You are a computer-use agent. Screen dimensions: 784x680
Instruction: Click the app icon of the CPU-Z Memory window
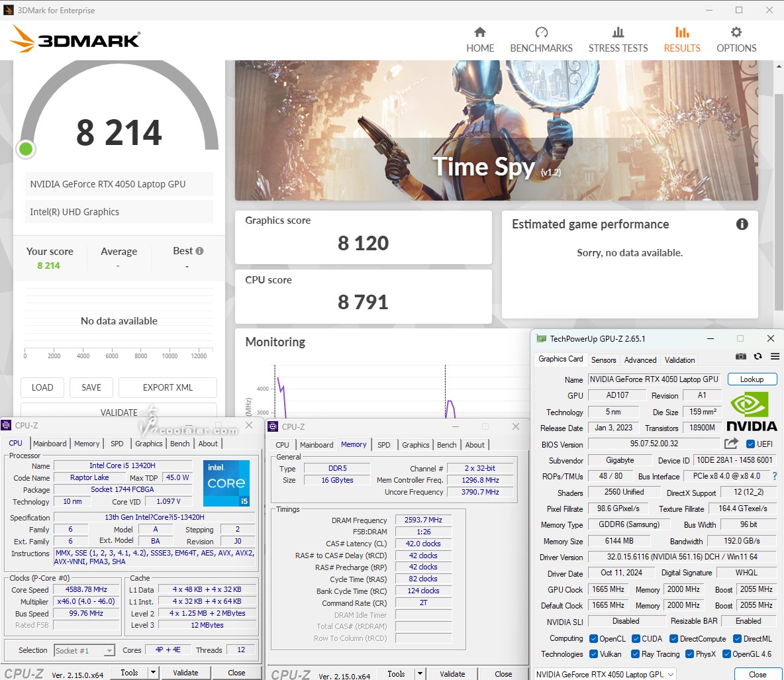tap(273, 426)
